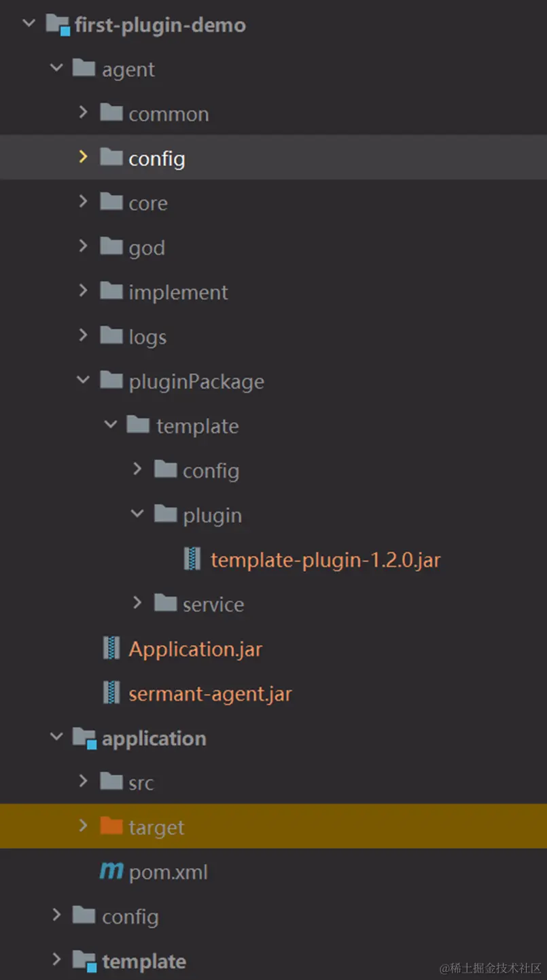Click the highlighted target folder icon
This screenshot has height=980, width=547.
[111, 826]
